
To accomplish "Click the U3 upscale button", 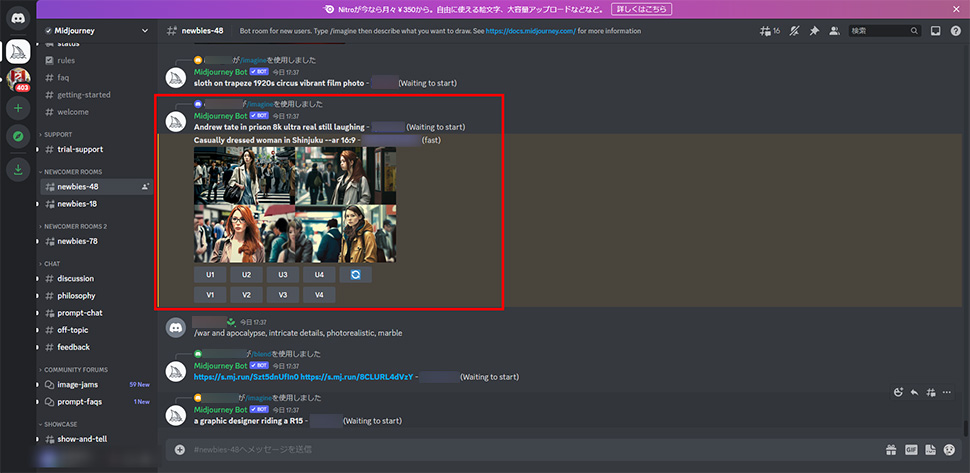I will coord(283,275).
